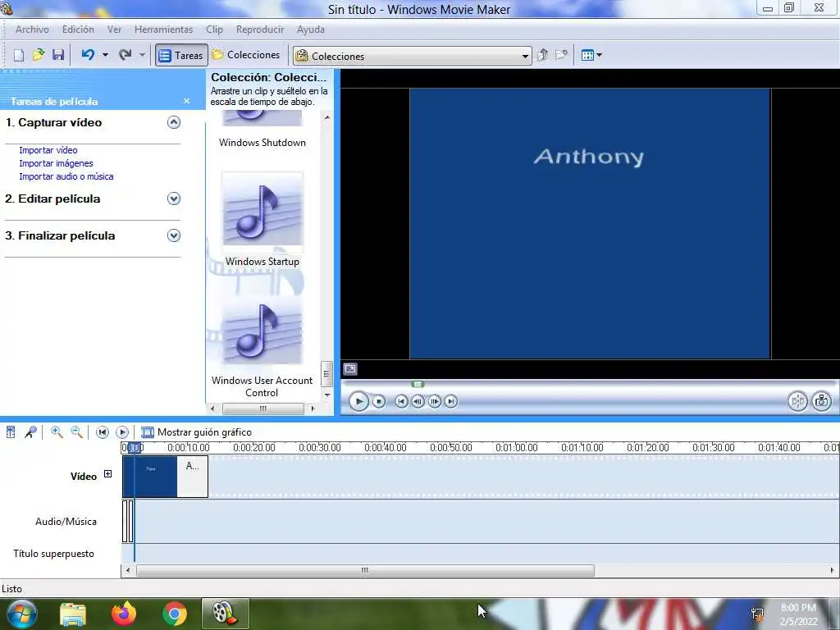This screenshot has width=840, height=630.
Task: Play the preview in the monitor
Action: [x=358, y=401]
